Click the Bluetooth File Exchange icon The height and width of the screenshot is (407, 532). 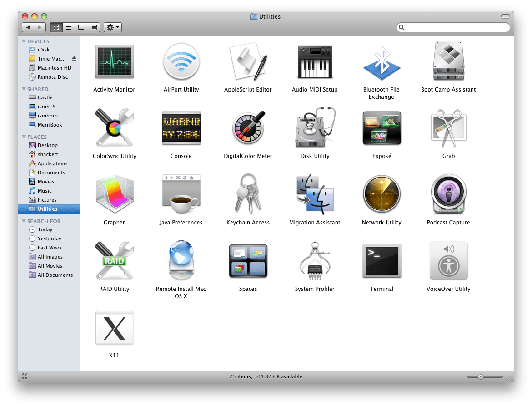click(x=381, y=62)
